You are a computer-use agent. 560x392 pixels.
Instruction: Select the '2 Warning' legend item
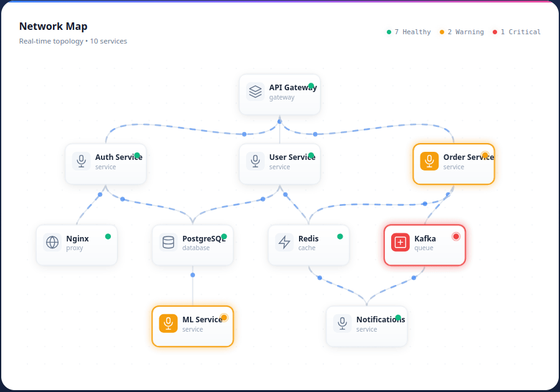(462, 32)
